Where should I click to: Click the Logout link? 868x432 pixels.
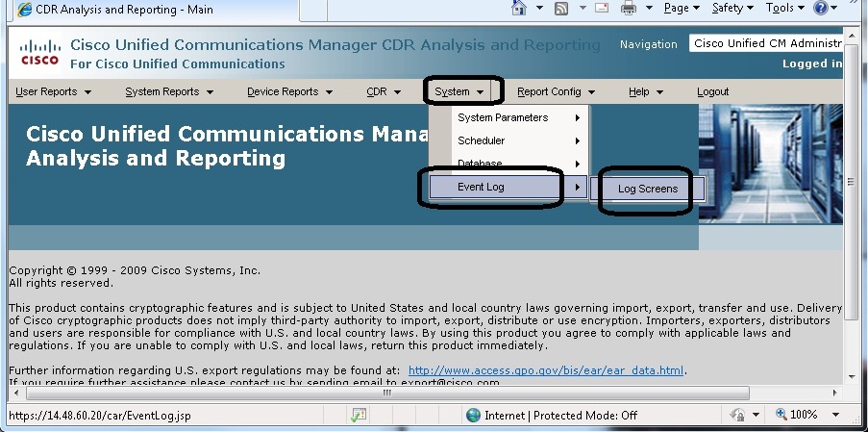click(712, 92)
